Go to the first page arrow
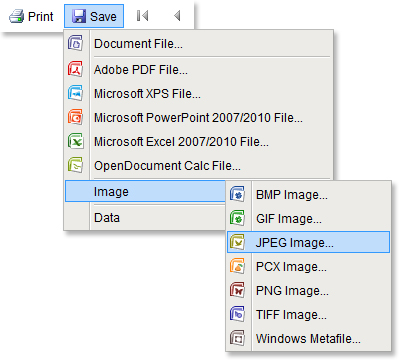 (142, 16)
